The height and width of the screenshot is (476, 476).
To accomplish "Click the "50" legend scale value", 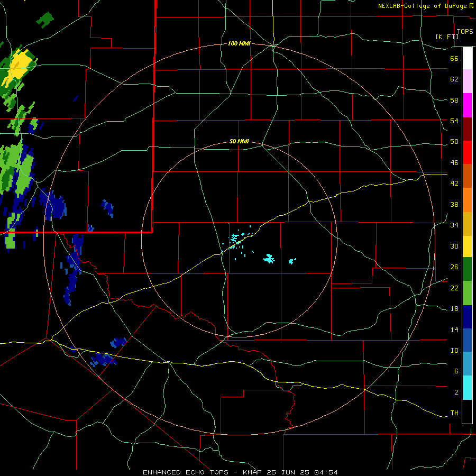I will [x=454, y=142].
